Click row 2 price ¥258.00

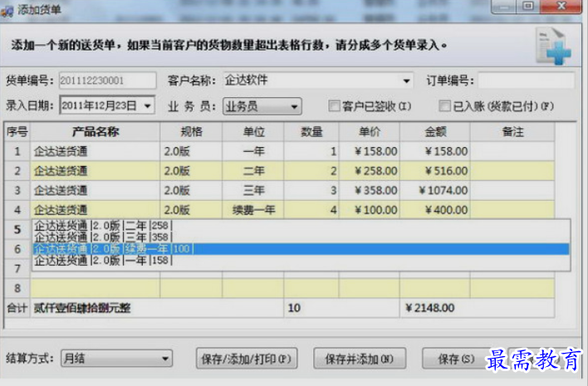375,171
